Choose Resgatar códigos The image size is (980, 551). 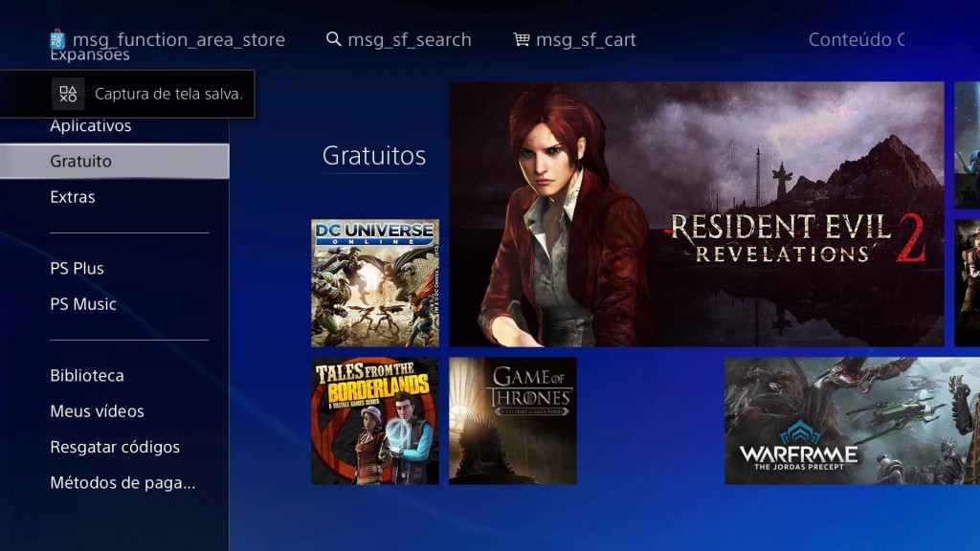pyautogui.click(x=115, y=448)
